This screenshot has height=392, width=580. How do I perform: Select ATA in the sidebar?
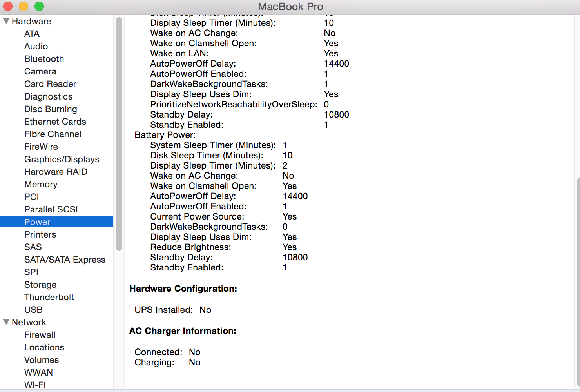[x=32, y=34]
